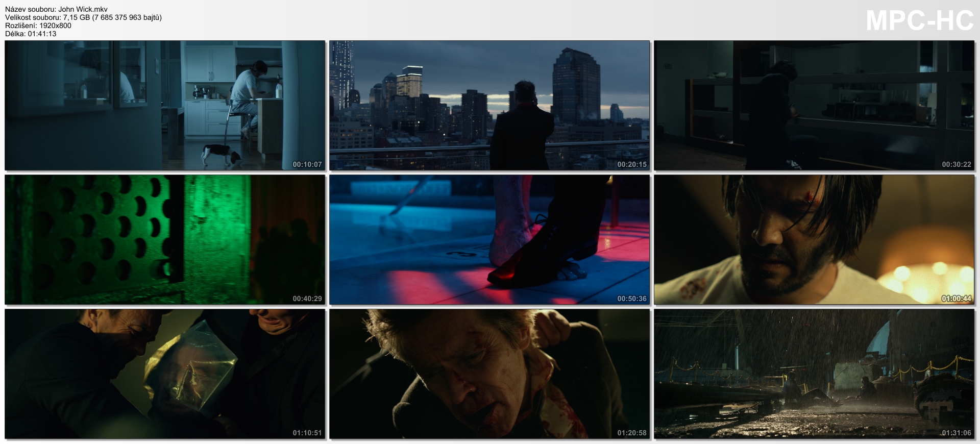Select the rainy night thumbnail at 01:31:06
This screenshot has height=444, width=980.
pos(814,374)
